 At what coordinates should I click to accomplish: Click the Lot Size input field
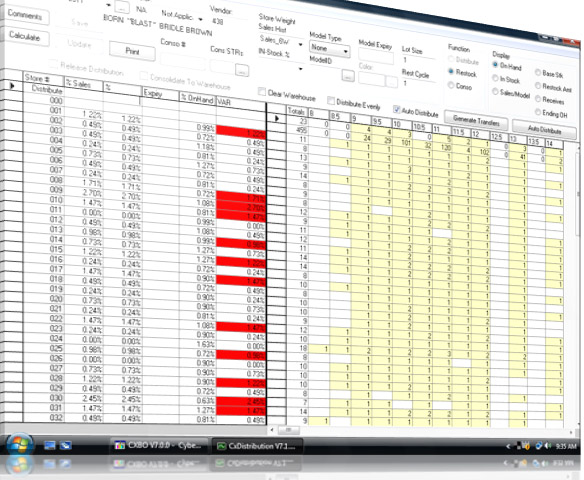point(418,60)
